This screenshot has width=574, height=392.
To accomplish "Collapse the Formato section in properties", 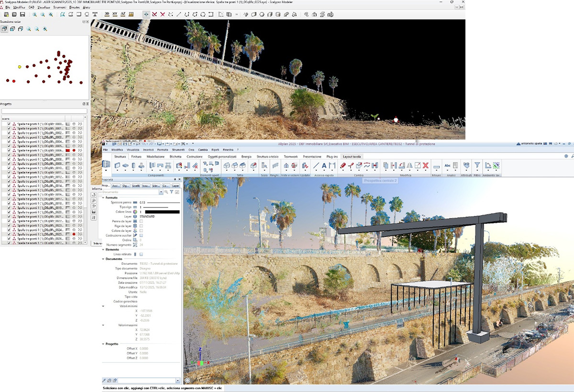I will point(103,197).
